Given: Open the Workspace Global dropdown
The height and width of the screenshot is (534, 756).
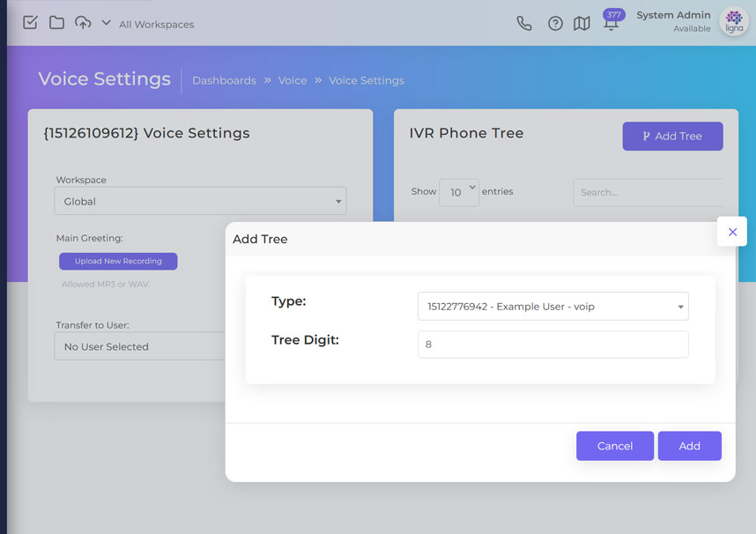Looking at the screenshot, I should [201, 201].
